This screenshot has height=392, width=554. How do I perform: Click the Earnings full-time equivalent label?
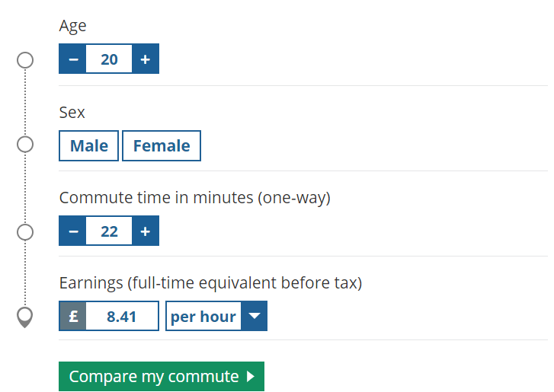point(210,283)
